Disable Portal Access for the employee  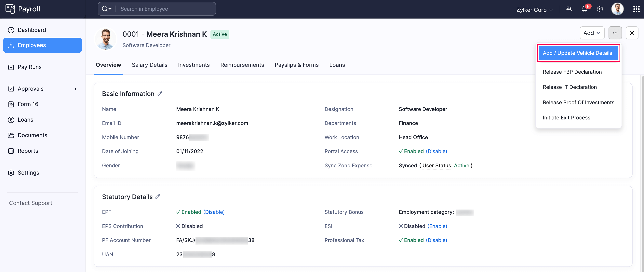click(x=436, y=151)
